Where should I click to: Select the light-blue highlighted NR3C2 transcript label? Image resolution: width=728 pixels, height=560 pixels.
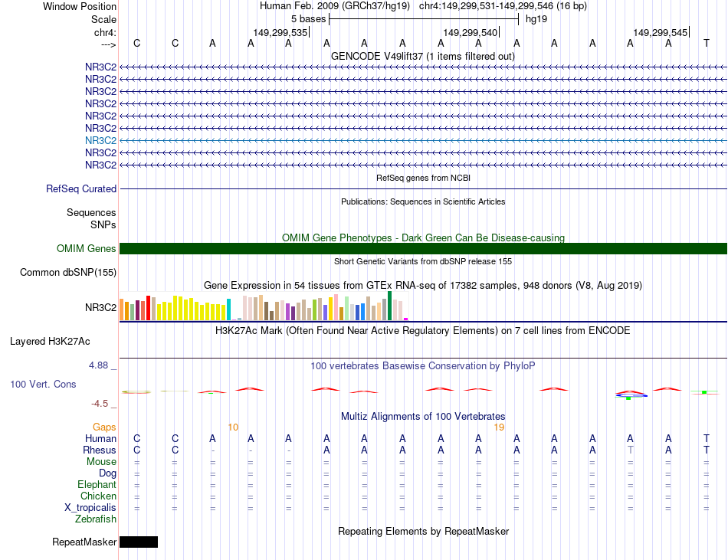point(100,141)
